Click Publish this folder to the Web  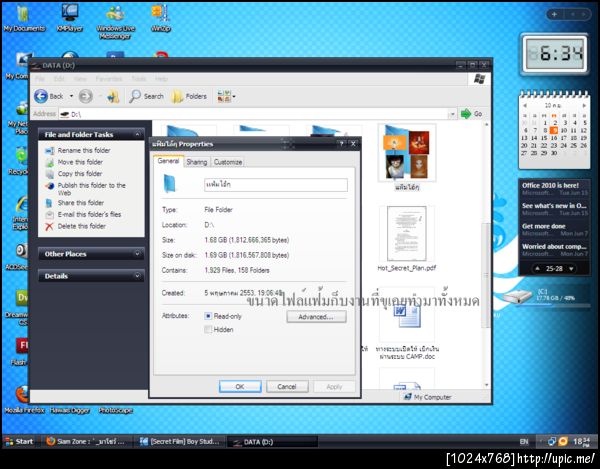[x=91, y=189]
